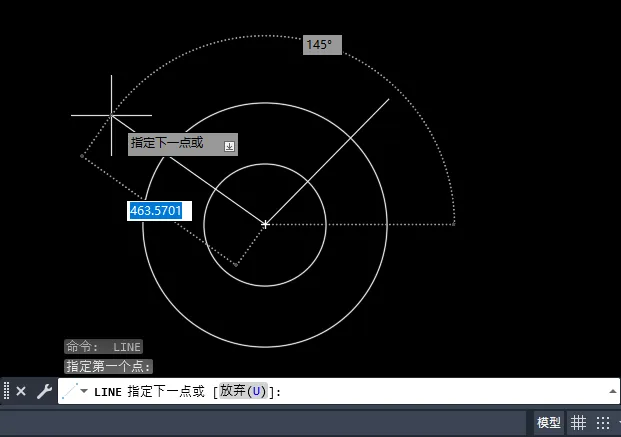Grab the command line grip handle
The image size is (621, 437).
pyautogui.click(x=6, y=392)
